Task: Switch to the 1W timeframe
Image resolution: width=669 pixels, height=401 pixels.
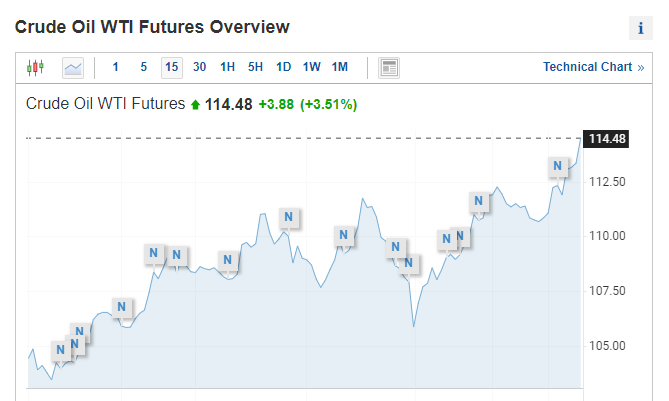Action: point(312,67)
